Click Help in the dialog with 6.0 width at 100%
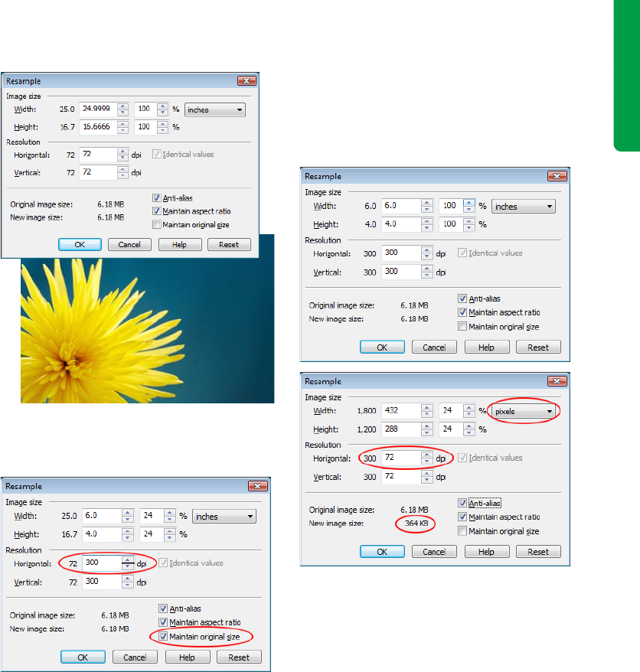 point(487,347)
